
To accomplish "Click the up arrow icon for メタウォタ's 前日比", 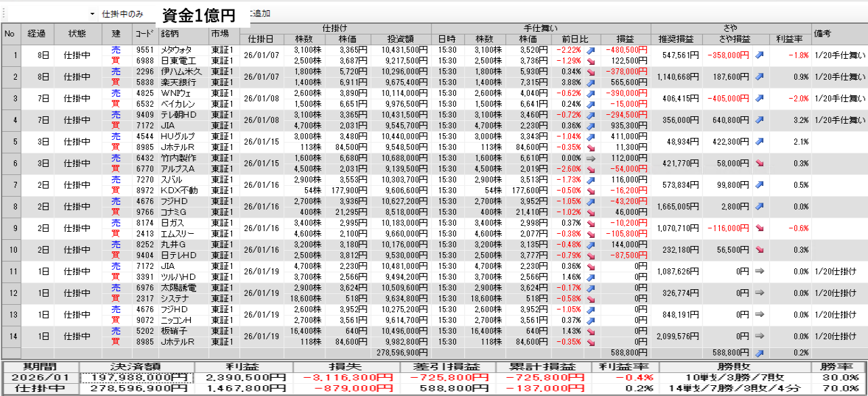I will [x=590, y=50].
